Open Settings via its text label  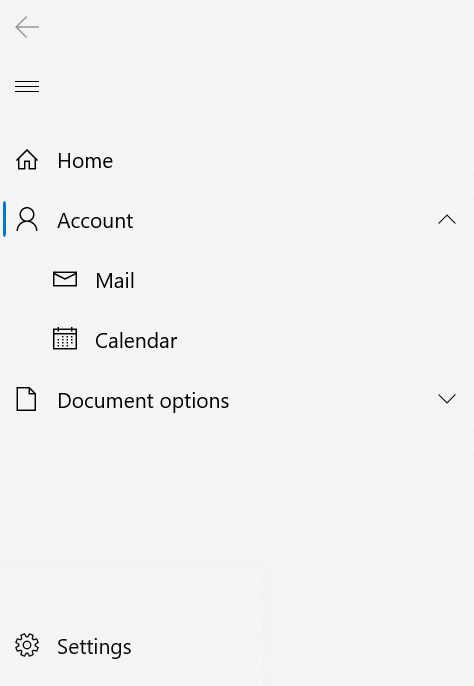(x=94, y=647)
